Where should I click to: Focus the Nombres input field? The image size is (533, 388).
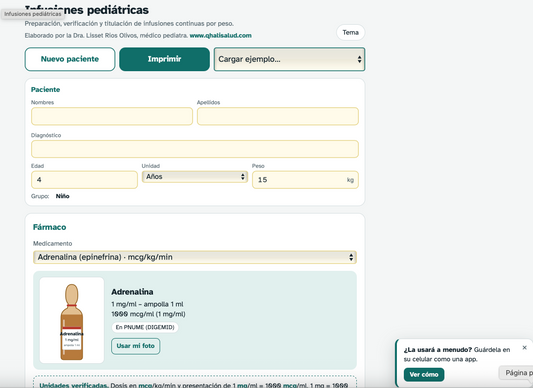point(112,116)
